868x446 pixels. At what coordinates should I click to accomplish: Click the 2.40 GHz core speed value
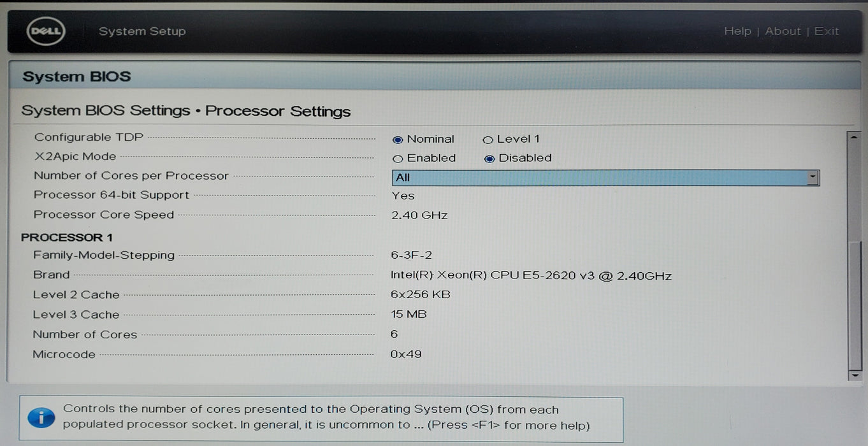[419, 215]
